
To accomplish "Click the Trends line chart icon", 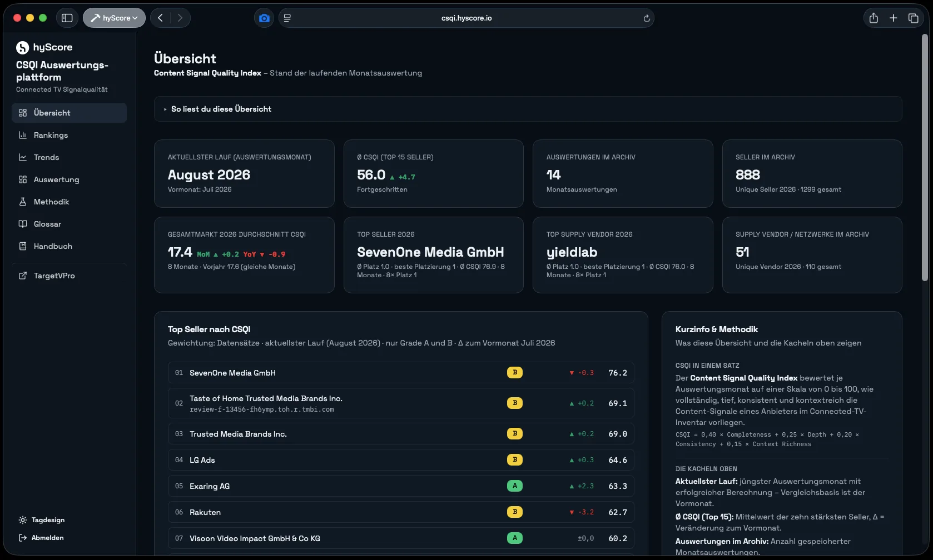I will (23, 157).
